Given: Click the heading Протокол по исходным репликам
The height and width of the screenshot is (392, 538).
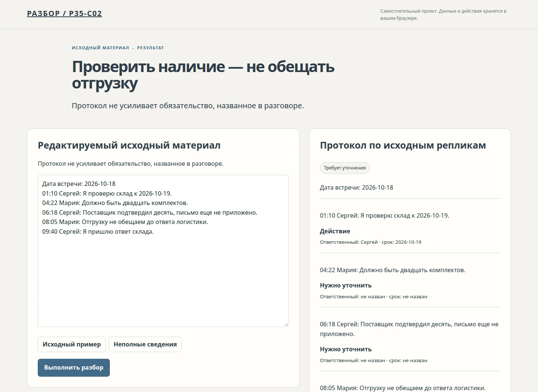Looking at the screenshot, I should [x=403, y=145].
